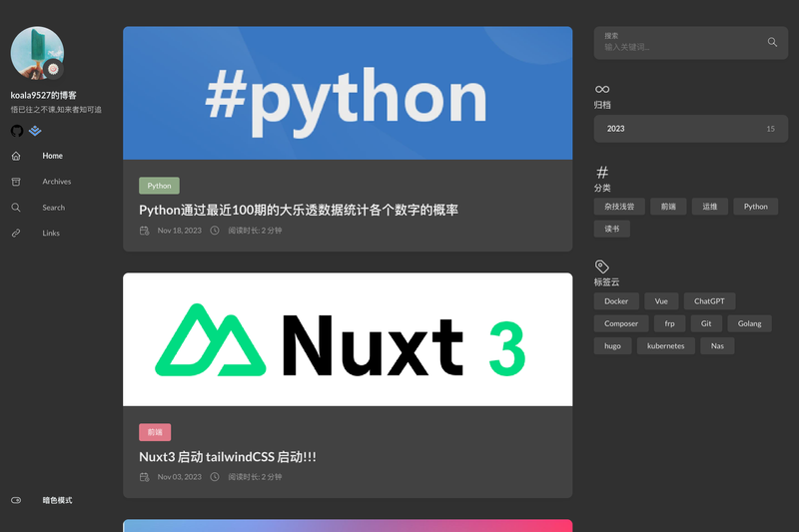
Task: Open the Search menu item
Action: coord(54,208)
